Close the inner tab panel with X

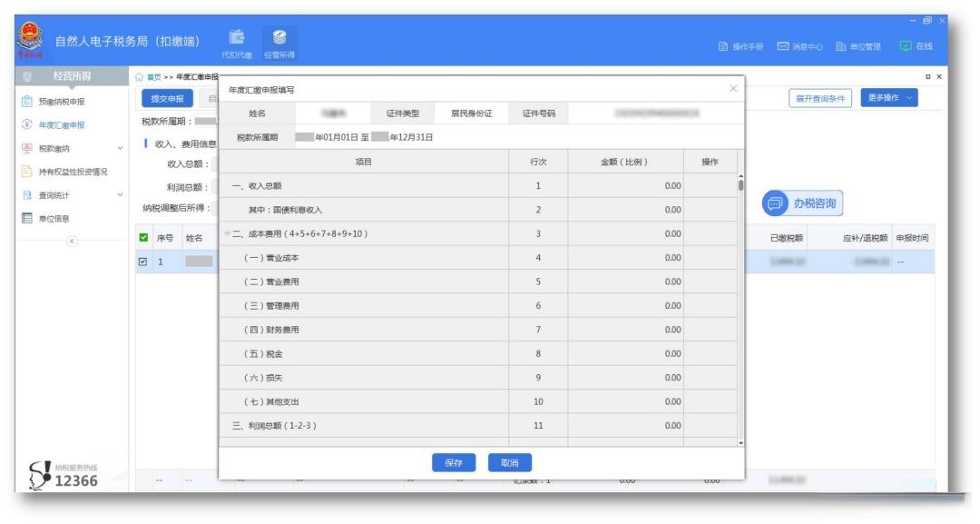tap(939, 76)
